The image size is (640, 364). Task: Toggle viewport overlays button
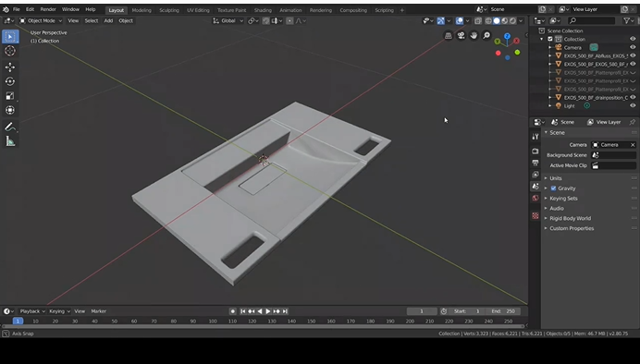click(460, 21)
